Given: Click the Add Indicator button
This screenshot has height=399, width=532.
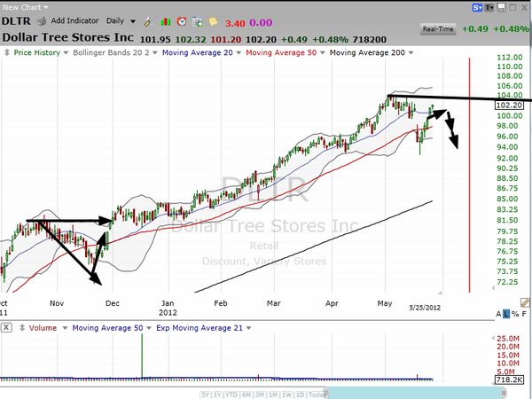Looking at the screenshot, I should click(x=75, y=20).
